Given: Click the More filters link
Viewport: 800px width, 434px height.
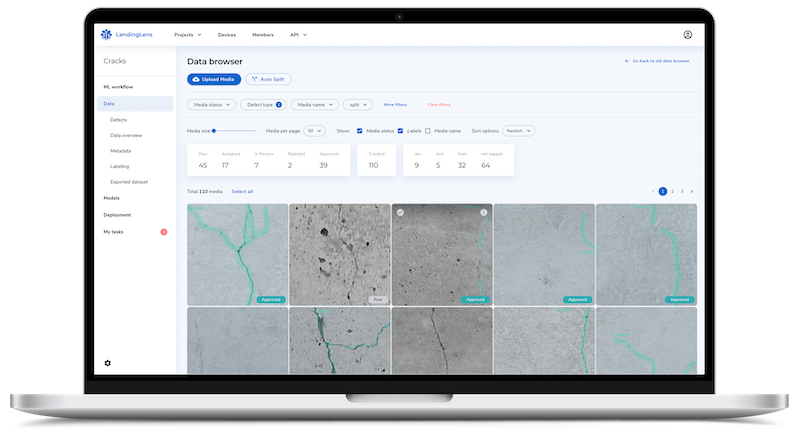Looking at the screenshot, I should (x=395, y=105).
